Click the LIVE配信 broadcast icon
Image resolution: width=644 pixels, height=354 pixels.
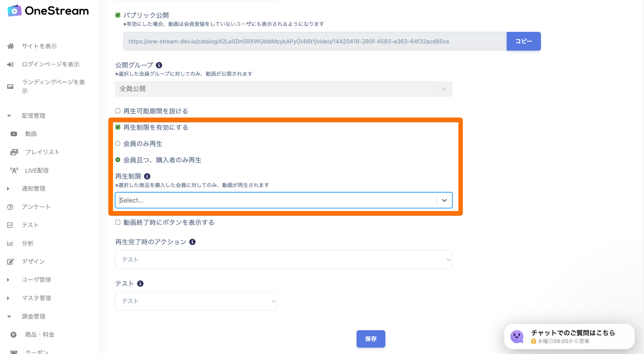(x=14, y=170)
